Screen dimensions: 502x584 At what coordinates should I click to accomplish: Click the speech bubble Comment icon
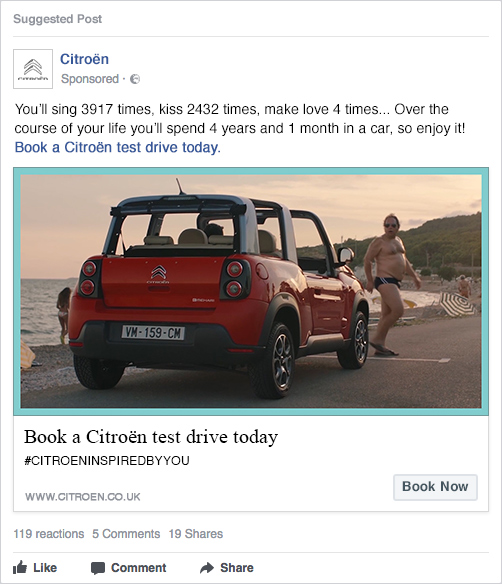(98, 568)
